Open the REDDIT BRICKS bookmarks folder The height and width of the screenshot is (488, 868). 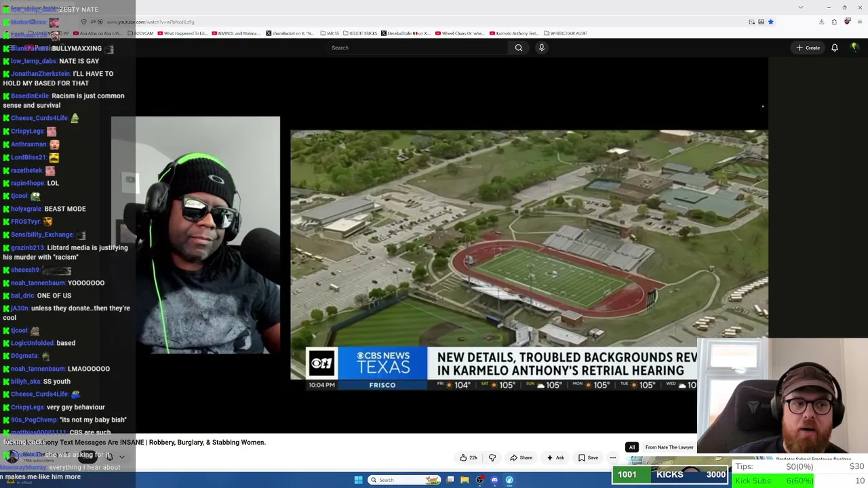click(x=359, y=33)
